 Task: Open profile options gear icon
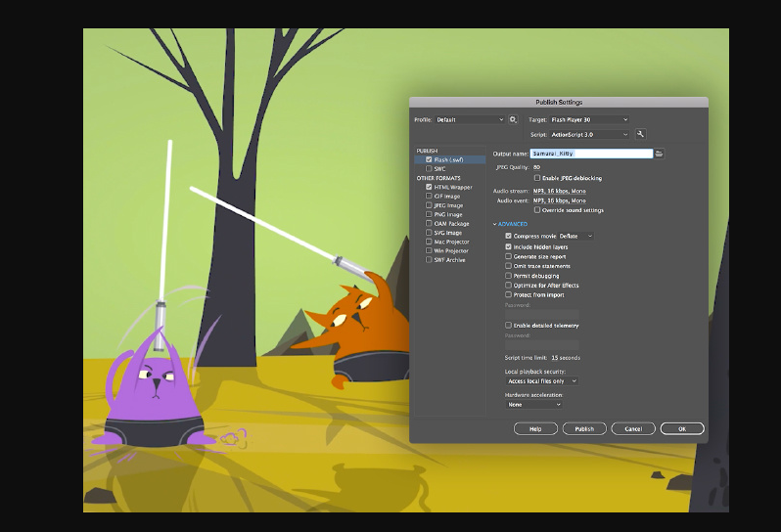tap(513, 119)
